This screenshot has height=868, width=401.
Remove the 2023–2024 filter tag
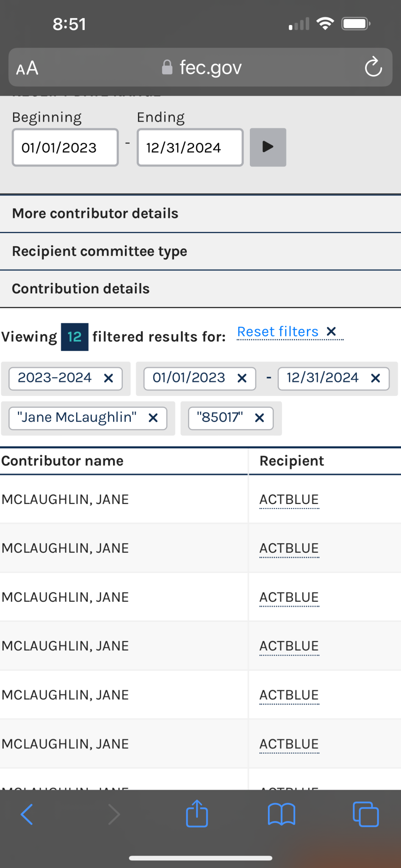point(108,378)
